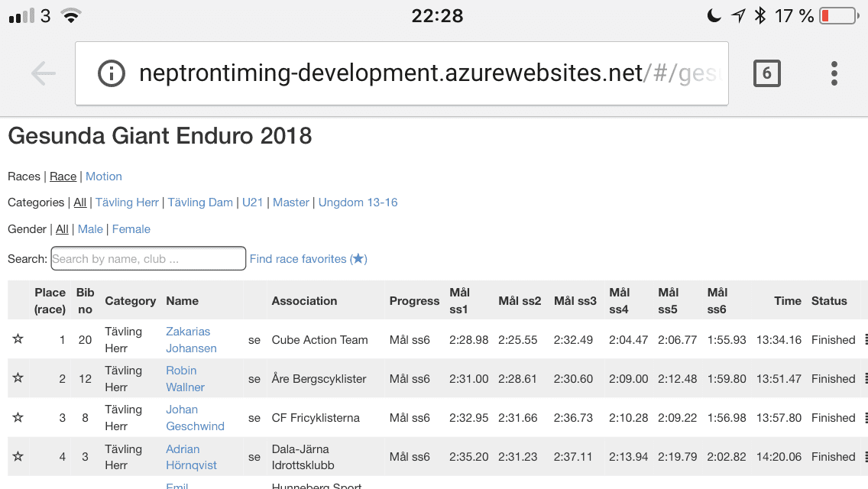Open row options for Adrian Hörnqvist
868x489 pixels.
click(x=865, y=457)
